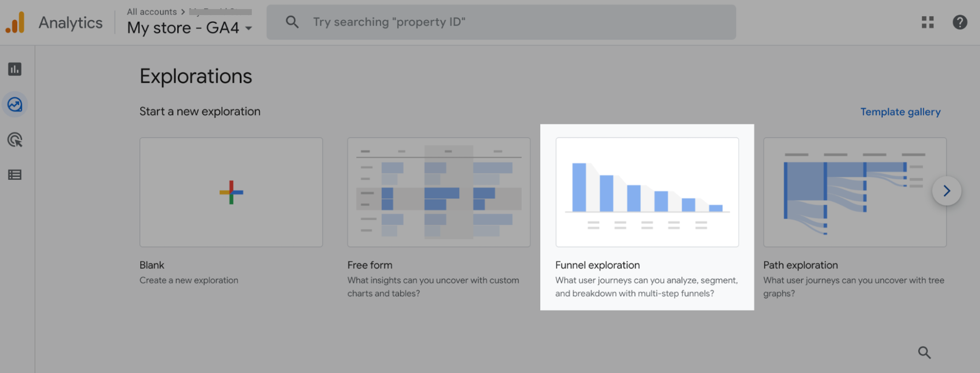Open Help via the question mark icon
980x373 pixels.
coord(960,22)
